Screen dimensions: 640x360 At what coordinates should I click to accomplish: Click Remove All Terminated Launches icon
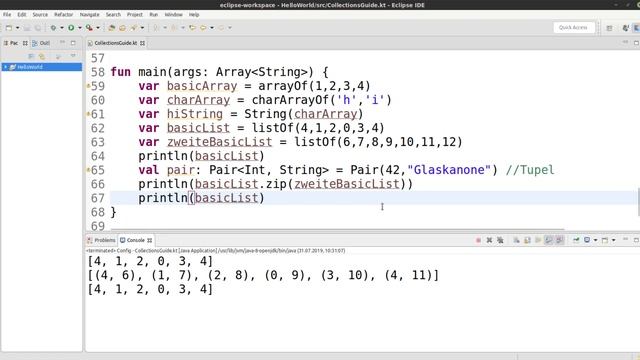[500, 240]
